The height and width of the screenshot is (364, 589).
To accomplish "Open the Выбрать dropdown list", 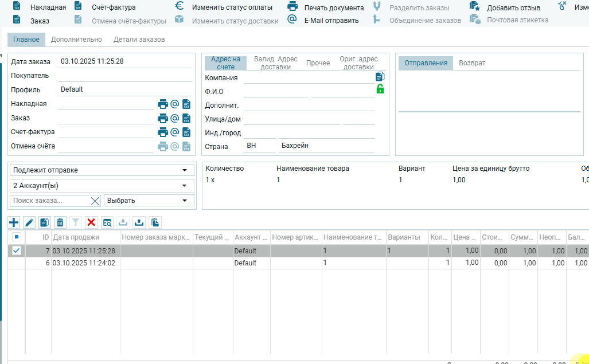I will coord(184,201).
